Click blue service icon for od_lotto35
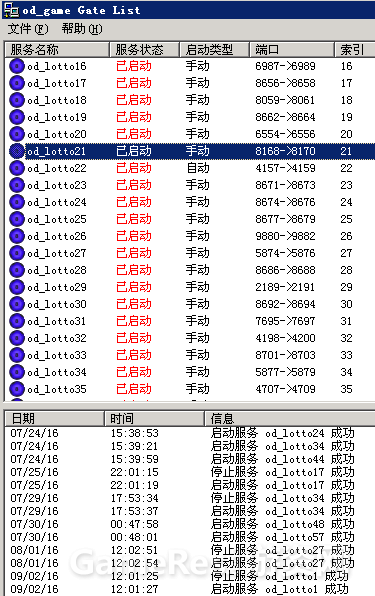The width and height of the screenshot is (375, 596). click(x=17, y=389)
